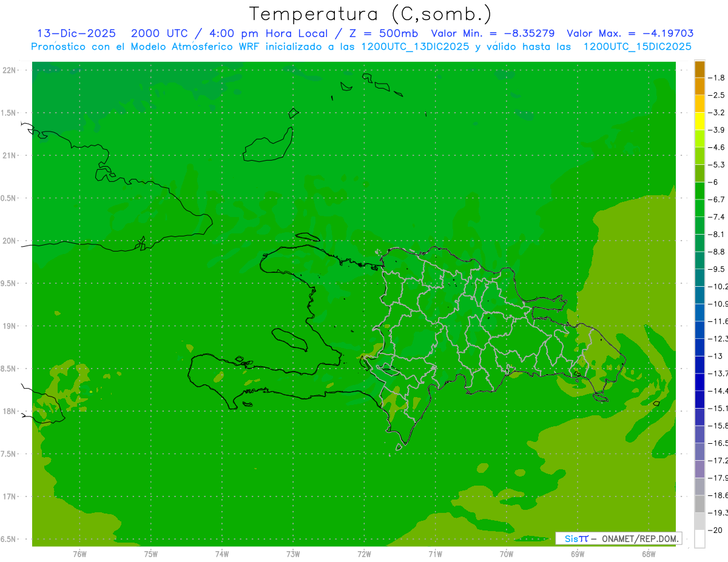Image resolution: width=728 pixels, height=562 pixels.
Task: Click 'Pronostico con el Modelo Atmosferico WRF' text
Action: coord(145,47)
